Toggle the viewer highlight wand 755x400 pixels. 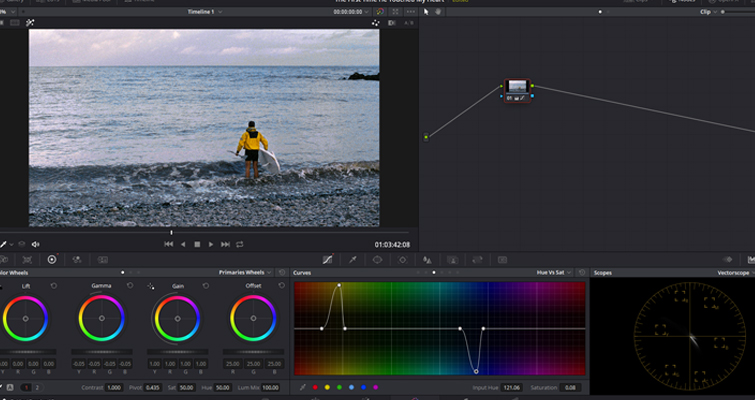pyautogui.click(x=30, y=23)
